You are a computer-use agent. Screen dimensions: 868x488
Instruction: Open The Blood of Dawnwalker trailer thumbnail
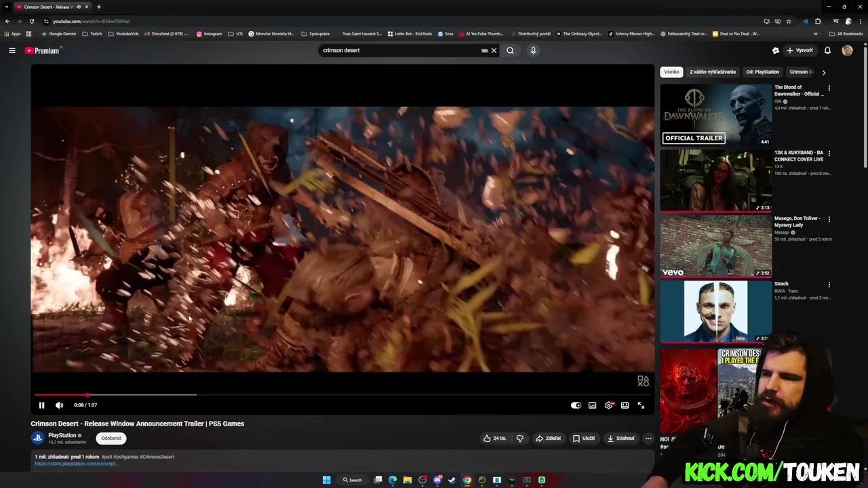(x=716, y=115)
